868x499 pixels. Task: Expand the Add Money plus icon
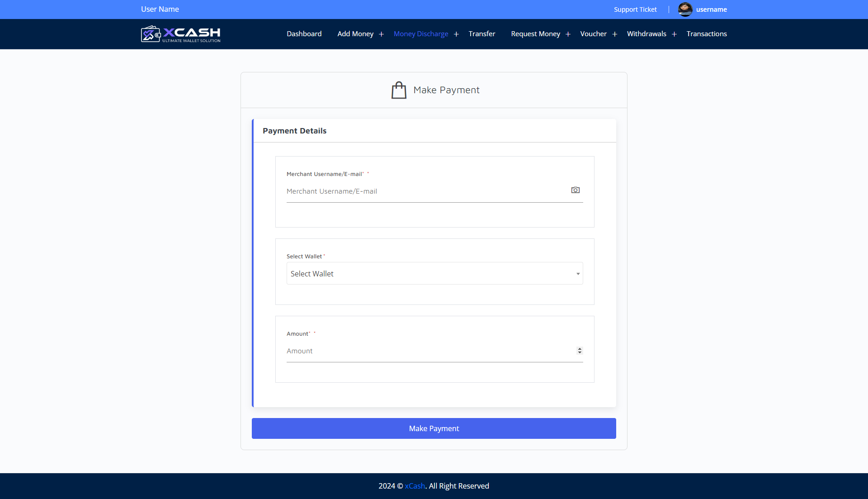[382, 34]
